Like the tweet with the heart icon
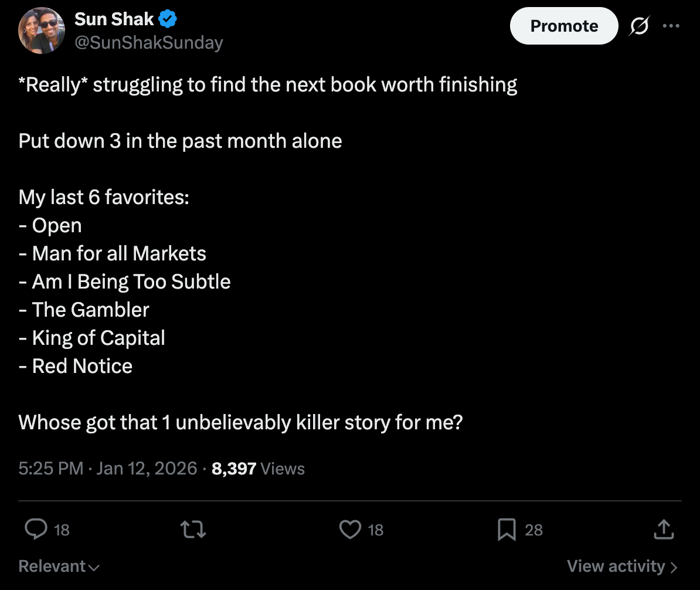 [350, 530]
